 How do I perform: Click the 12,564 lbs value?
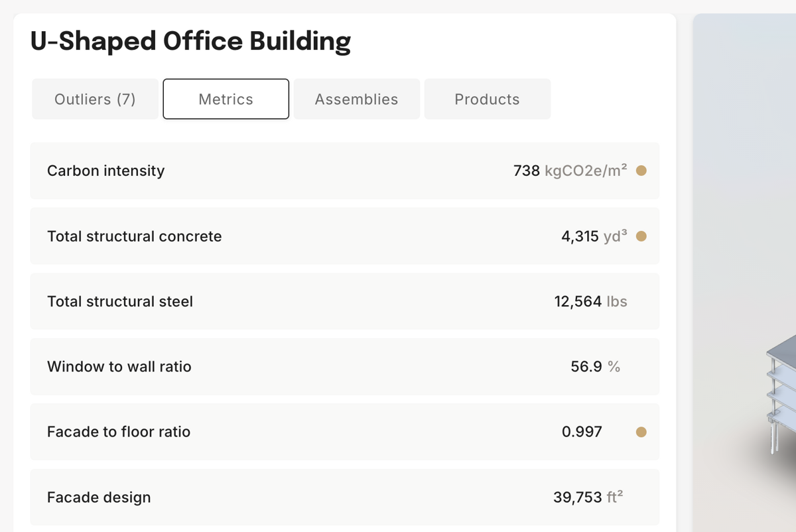[590, 301]
